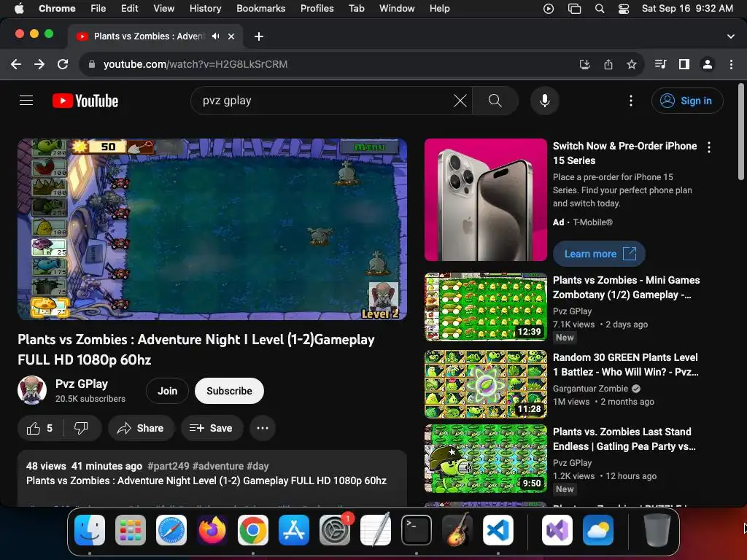Open the Zombotany Mini Games video thumbnail

pos(485,307)
